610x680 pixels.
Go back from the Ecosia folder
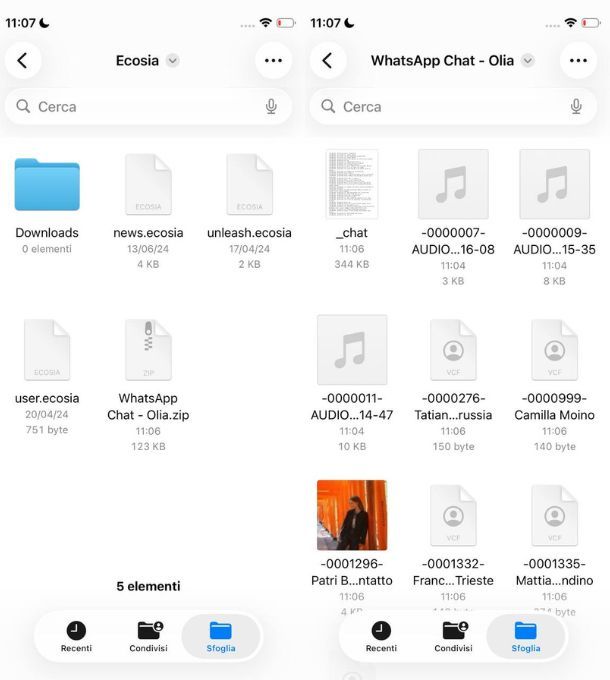23,60
